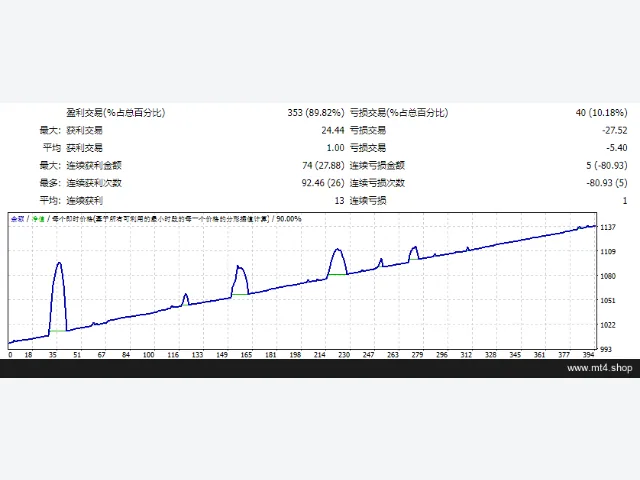Click the x-axis label "100"
640x480 pixels.
pyautogui.click(x=149, y=355)
